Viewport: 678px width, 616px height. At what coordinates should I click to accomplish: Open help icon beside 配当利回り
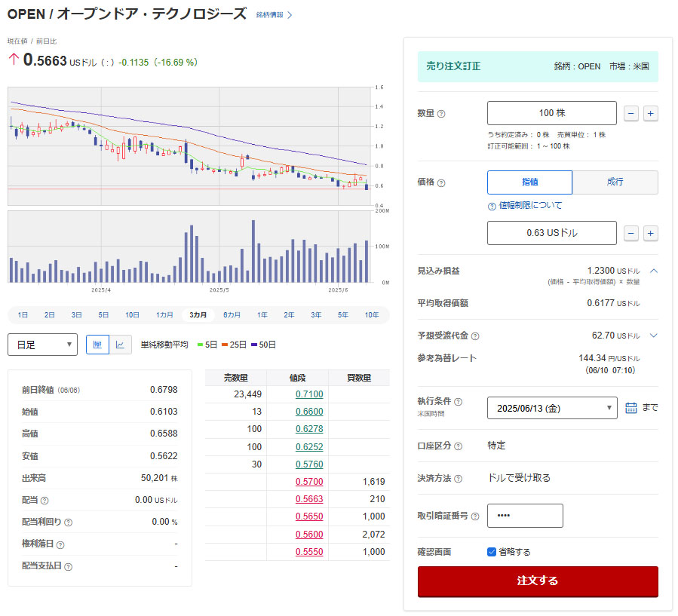tap(69, 522)
